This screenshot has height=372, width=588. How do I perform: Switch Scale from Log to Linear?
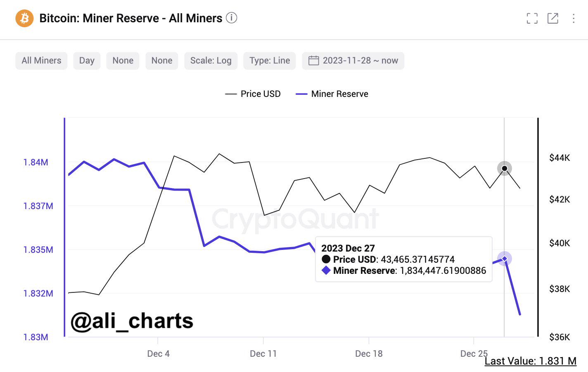pos(211,61)
